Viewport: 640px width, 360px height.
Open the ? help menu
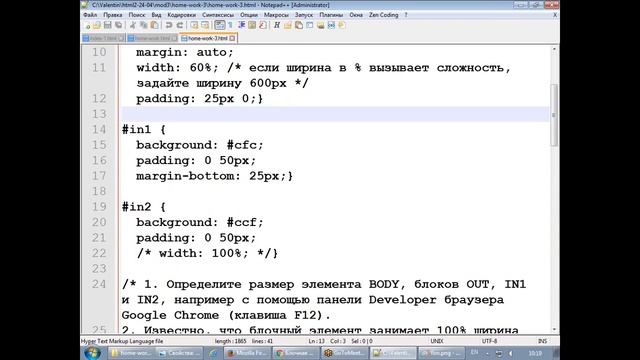coord(406,15)
